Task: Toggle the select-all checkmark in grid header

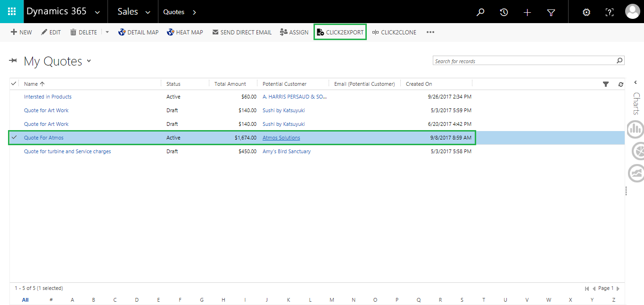Action: click(x=14, y=83)
